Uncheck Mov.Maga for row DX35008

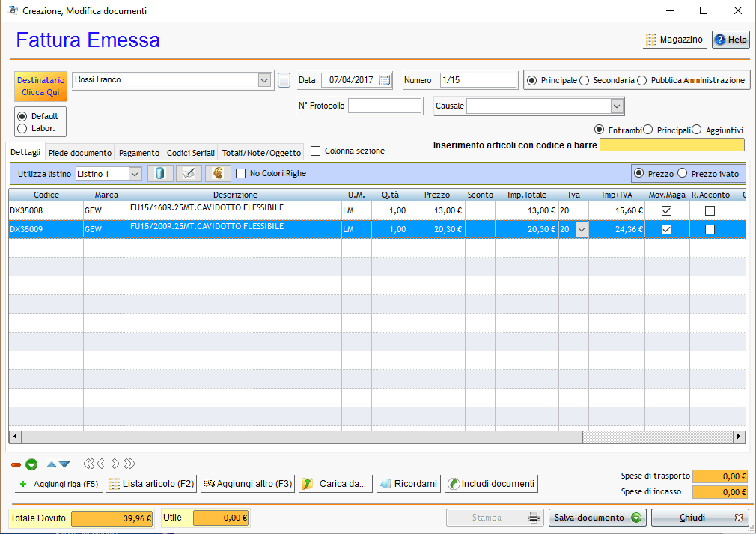(x=666, y=210)
